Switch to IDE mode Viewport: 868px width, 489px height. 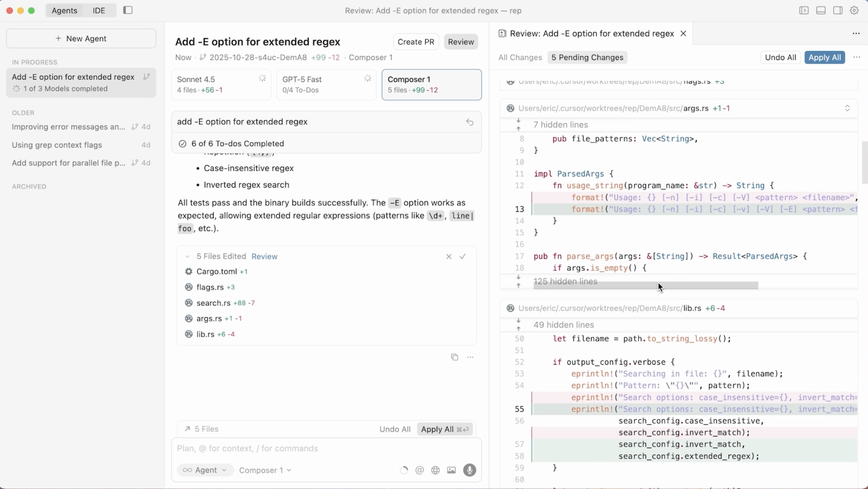[x=99, y=11]
